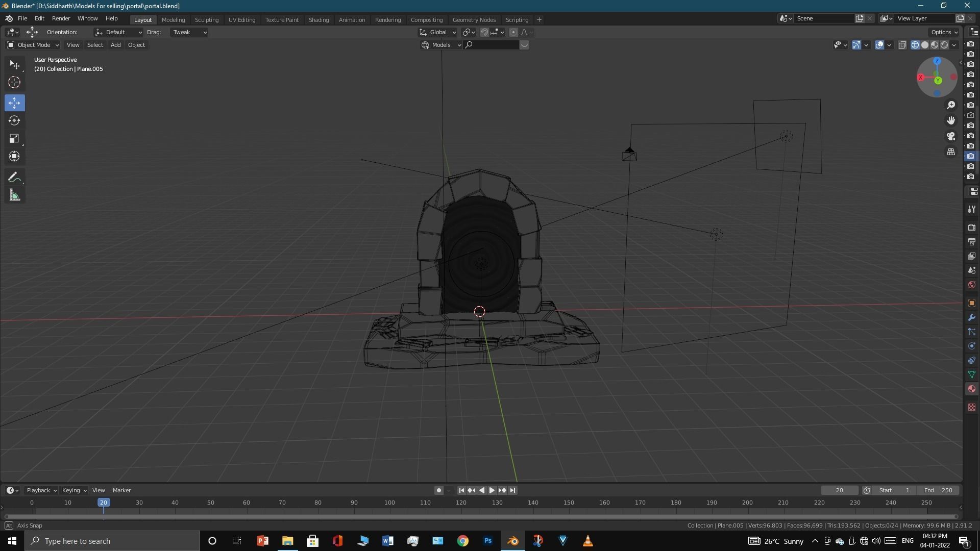Open the Material properties tab

(x=972, y=389)
